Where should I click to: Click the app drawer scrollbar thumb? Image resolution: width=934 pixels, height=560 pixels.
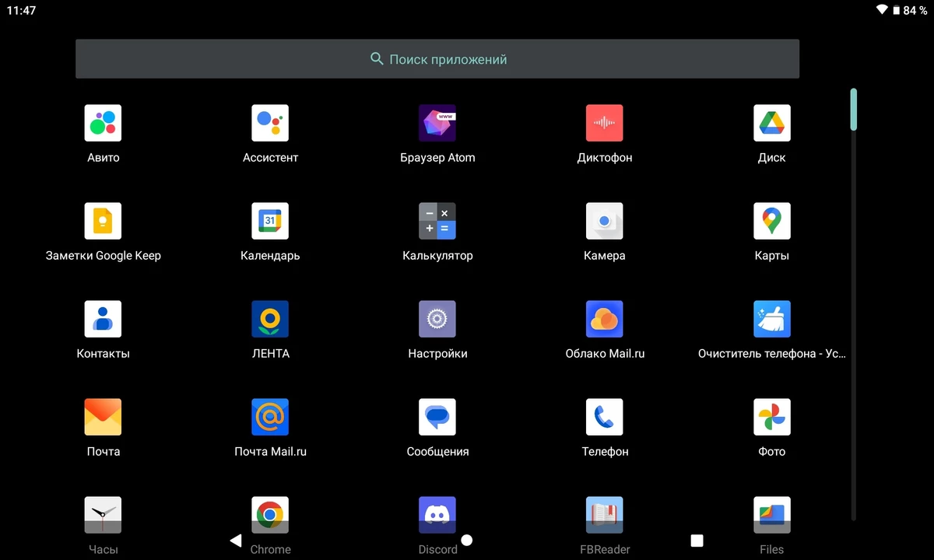[854, 110]
